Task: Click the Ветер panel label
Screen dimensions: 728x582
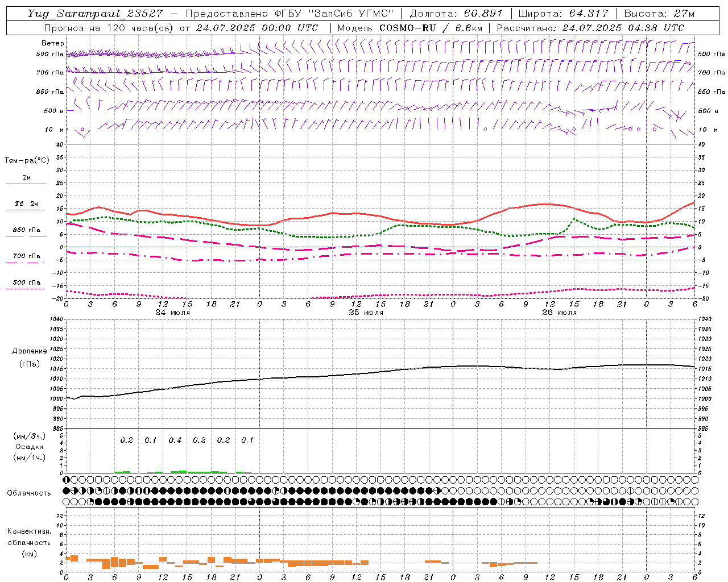Action: click(x=53, y=43)
